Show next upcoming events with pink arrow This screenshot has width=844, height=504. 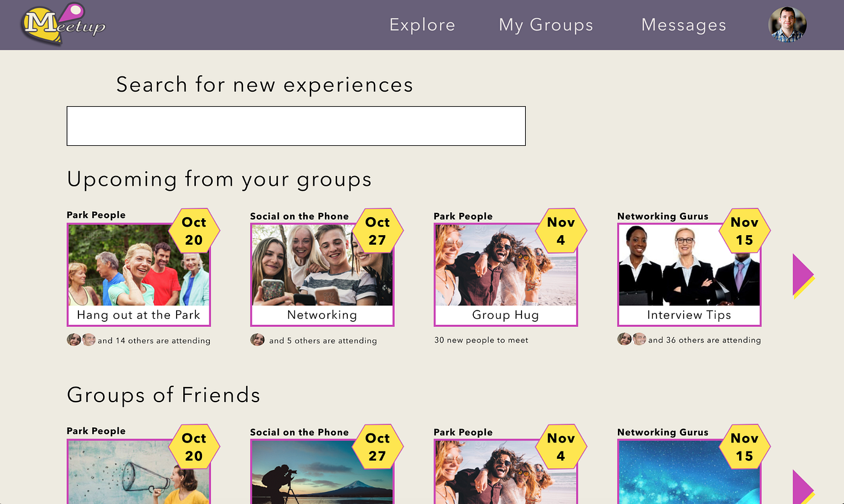804,276
